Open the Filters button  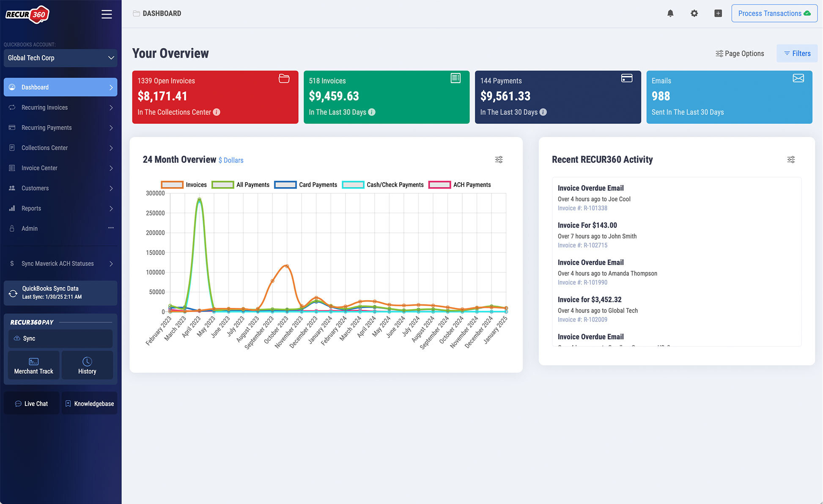coord(797,53)
